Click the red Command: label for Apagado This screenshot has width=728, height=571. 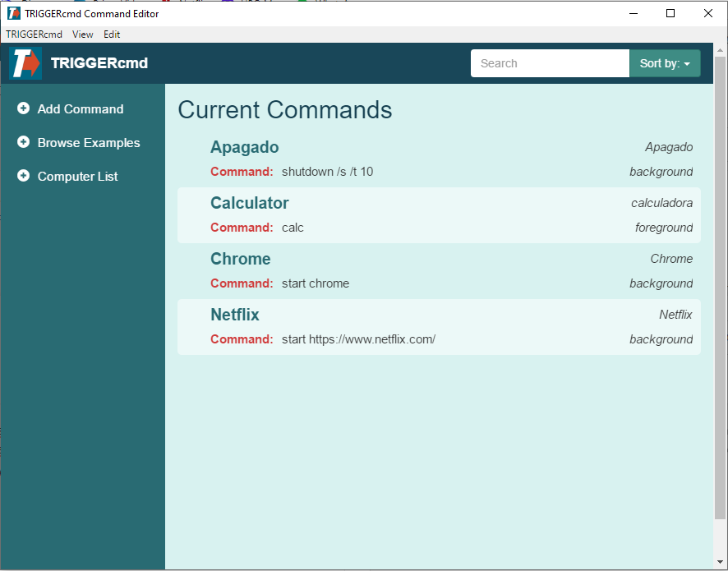242,172
